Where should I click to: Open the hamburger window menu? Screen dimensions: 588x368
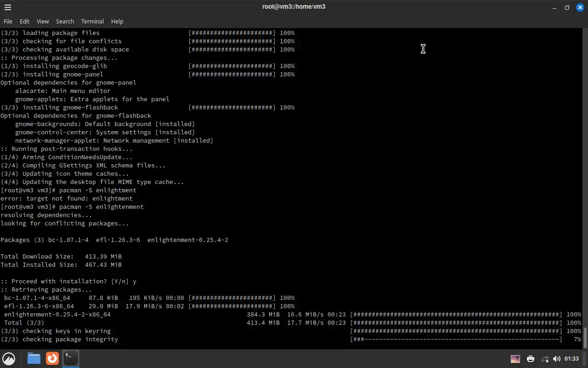[7, 7]
